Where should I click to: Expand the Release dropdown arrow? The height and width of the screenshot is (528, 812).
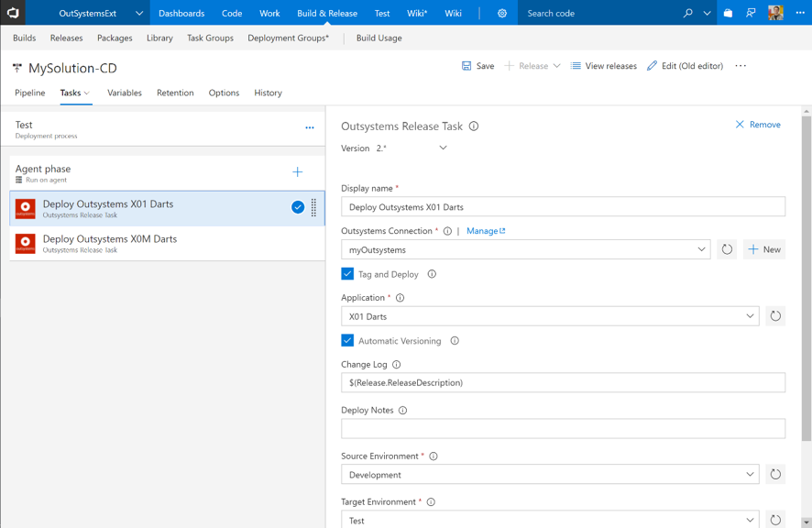(556, 66)
